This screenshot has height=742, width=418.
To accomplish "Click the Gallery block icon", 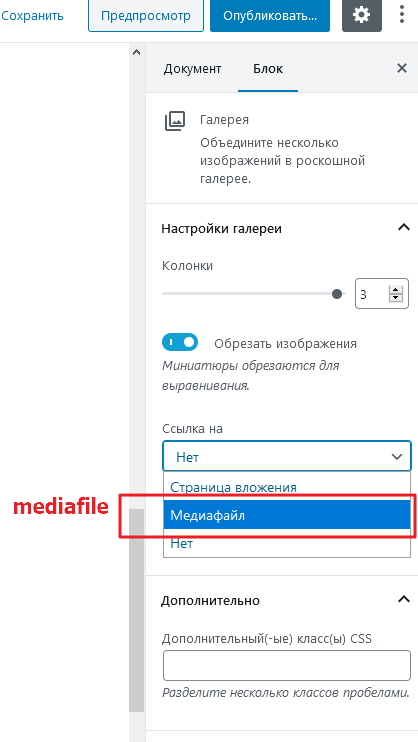I will tap(175, 122).
